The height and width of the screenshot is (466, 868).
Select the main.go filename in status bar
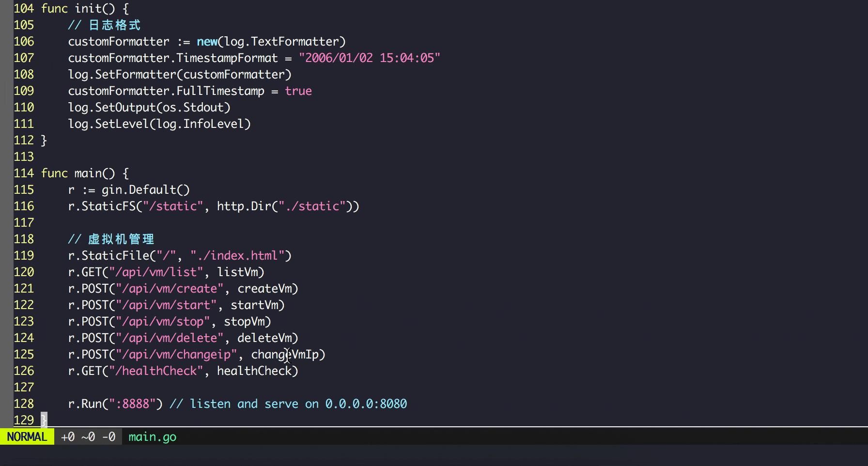[x=152, y=436]
